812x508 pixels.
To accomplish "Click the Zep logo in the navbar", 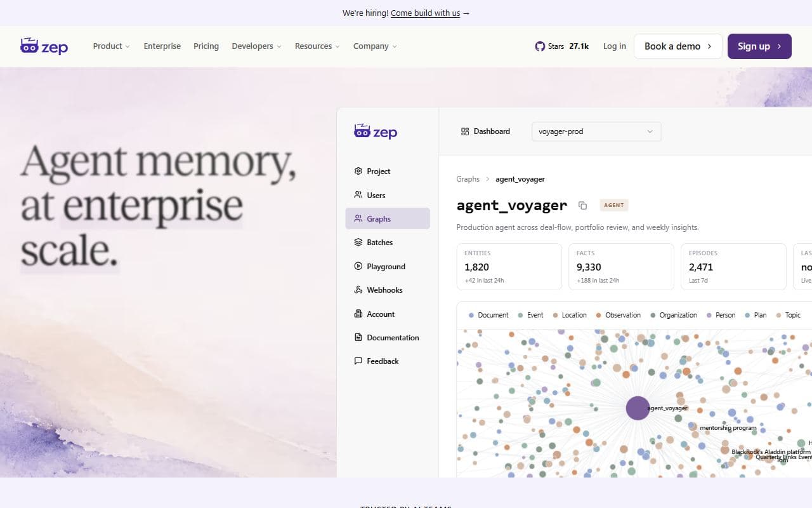I will [x=44, y=46].
